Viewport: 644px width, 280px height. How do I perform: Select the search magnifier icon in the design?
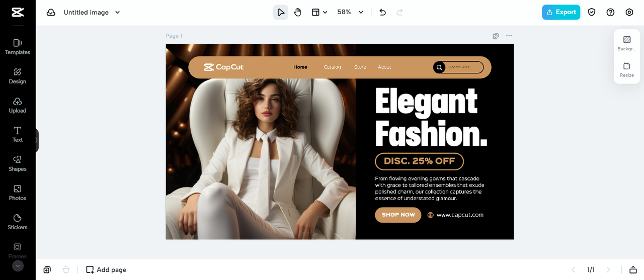(x=439, y=67)
